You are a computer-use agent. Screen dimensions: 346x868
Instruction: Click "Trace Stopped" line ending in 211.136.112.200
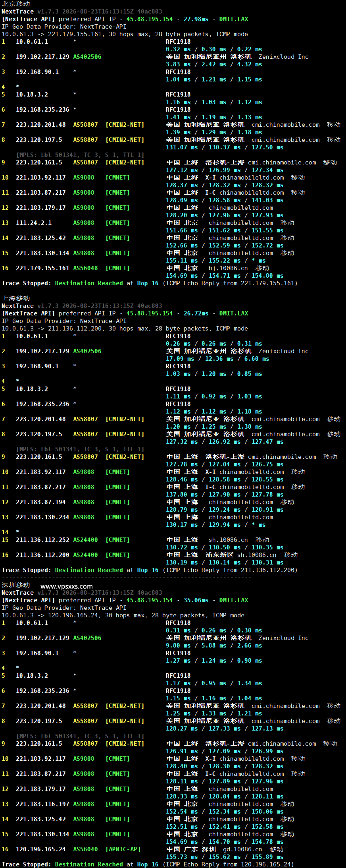[150, 570]
